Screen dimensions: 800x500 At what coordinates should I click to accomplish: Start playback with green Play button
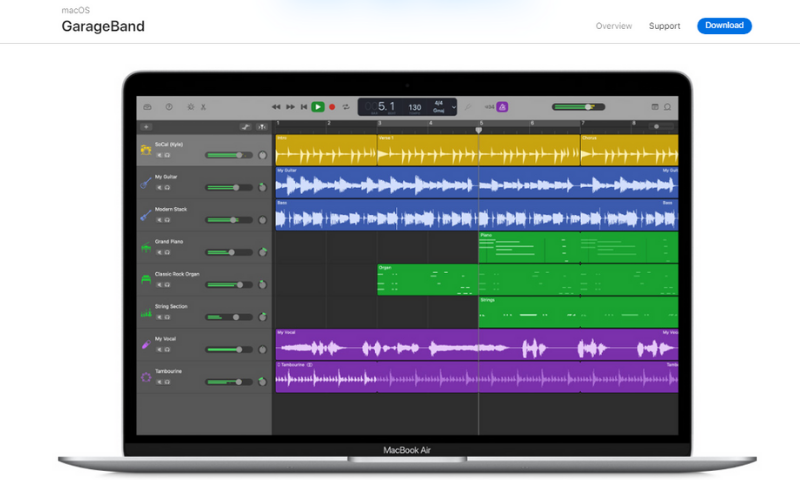pyautogui.click(x=318, y=107)
